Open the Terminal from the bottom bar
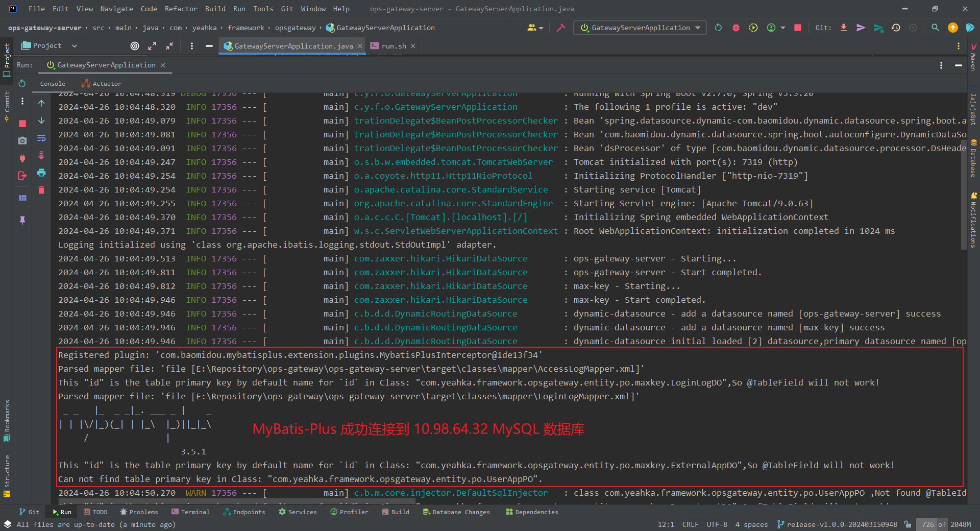 [191, 512]
